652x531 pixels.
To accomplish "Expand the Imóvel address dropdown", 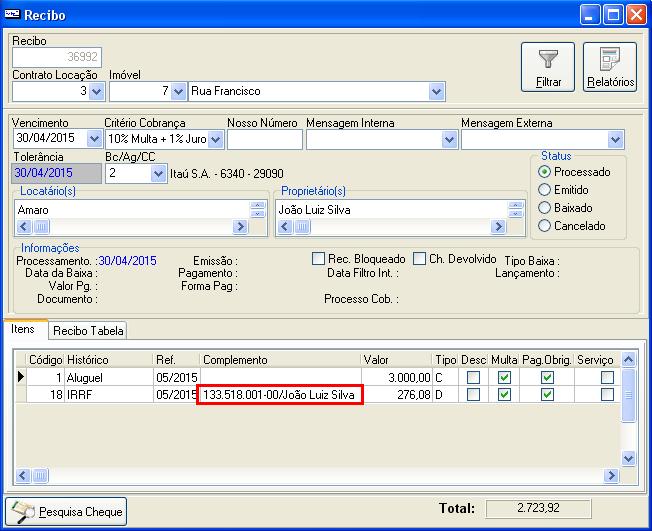I will [436, 92].
